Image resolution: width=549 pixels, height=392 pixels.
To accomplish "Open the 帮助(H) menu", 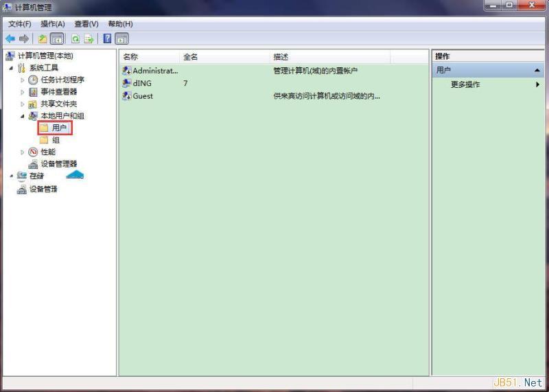I will click(120, 24).
